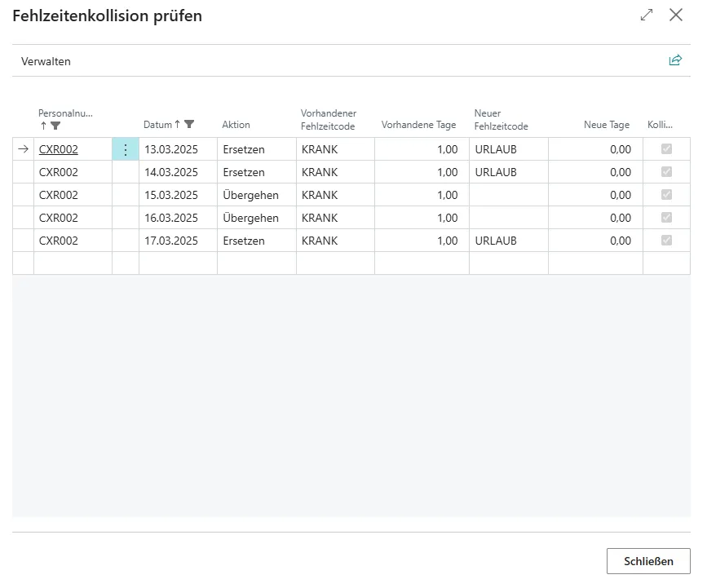This screenshot has width=707, height=588.
Task: Click the Neue Tage field for 14.03.2025
Action: pyautogui.click(x=594, y=172)
